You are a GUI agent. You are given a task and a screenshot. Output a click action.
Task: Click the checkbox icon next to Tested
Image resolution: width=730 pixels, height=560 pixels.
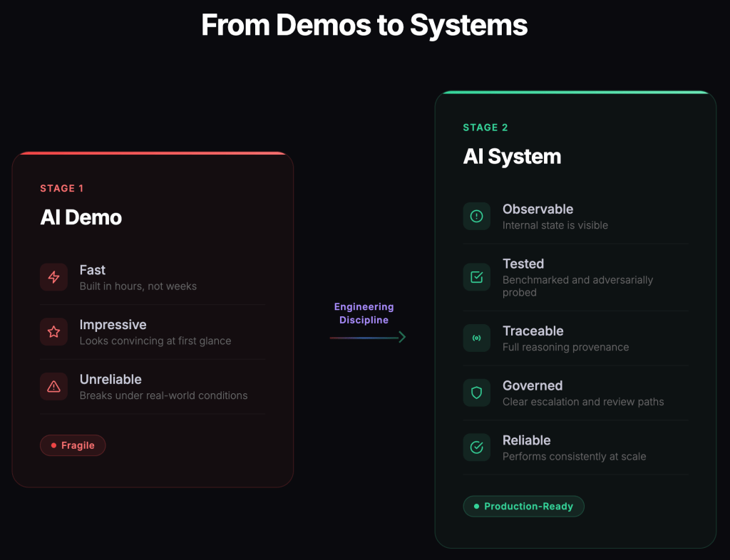[x=476, y=277]
